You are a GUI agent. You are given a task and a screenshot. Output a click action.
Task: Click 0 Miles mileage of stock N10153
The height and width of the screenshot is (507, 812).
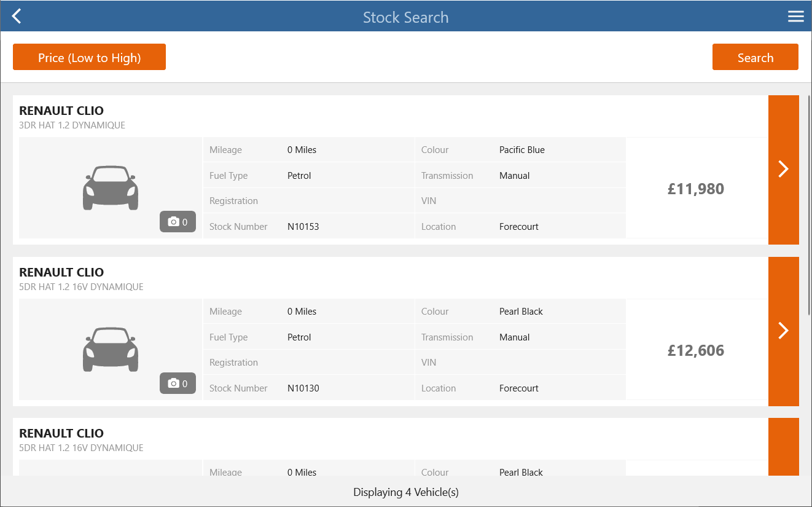click(302, 150)
